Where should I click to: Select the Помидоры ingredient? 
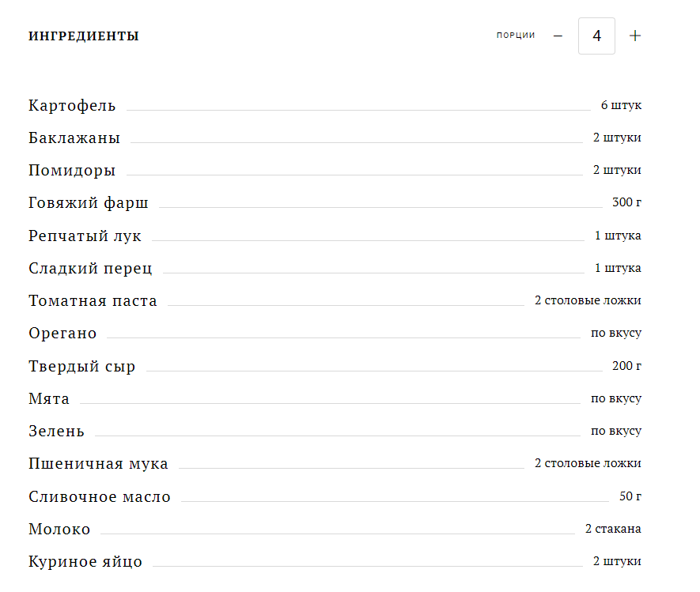coord(72,171)
